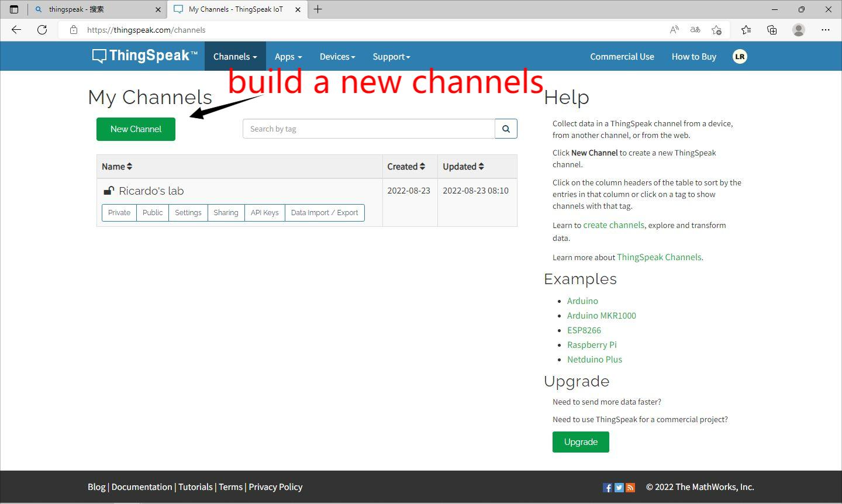
Task: Go back with the browser back arrow
Action: [16, 30]
